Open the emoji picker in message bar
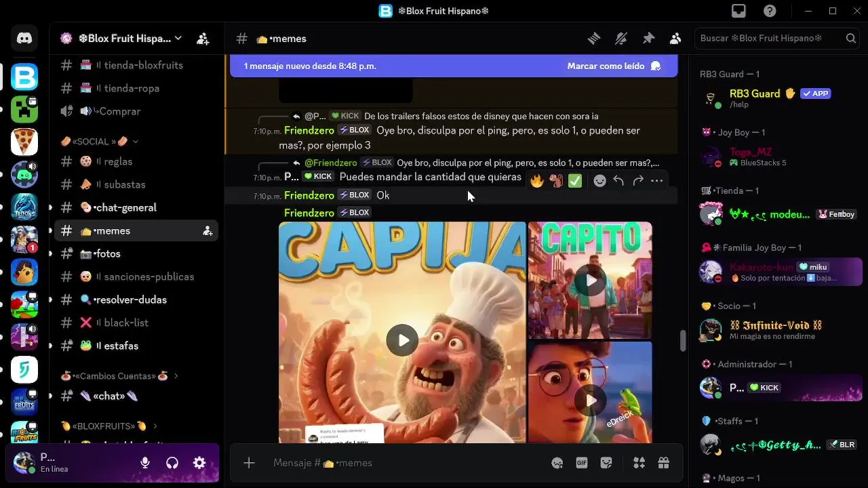The image size is (868, 488). click(x=557, y=463)
